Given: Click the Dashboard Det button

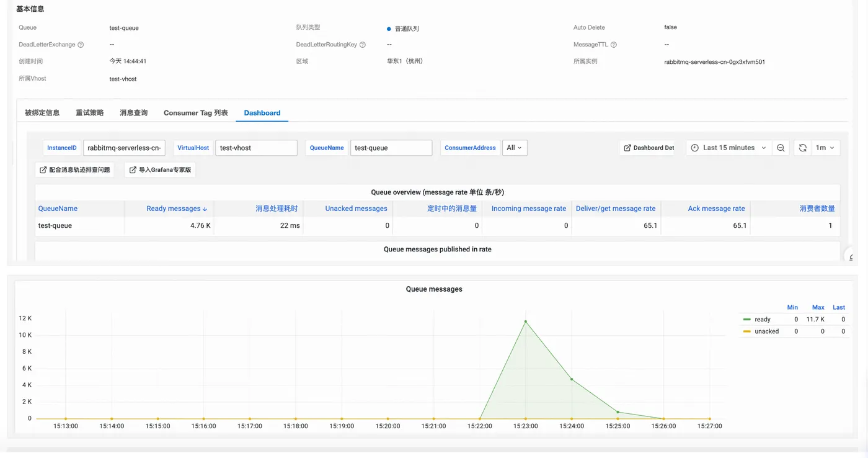Looking at the screenshot, I should [648, 148].
